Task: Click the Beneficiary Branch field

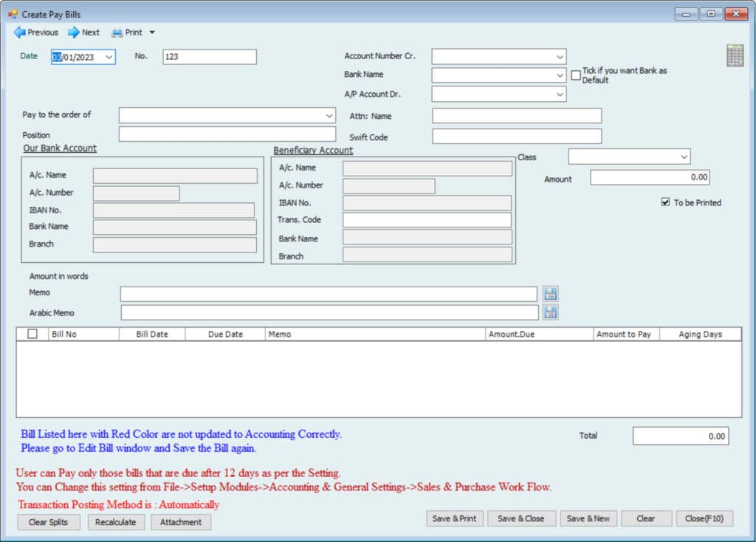Action: [x=427, y=255]
